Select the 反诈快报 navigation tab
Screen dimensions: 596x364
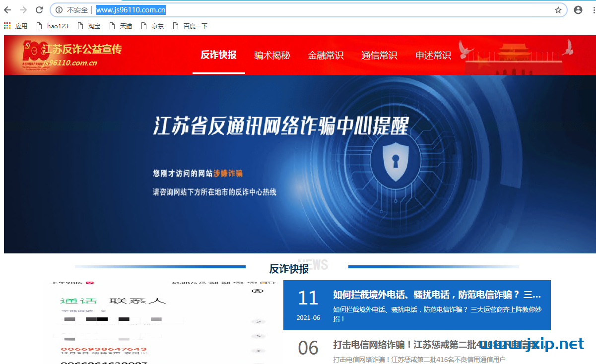tap(218, 55)
